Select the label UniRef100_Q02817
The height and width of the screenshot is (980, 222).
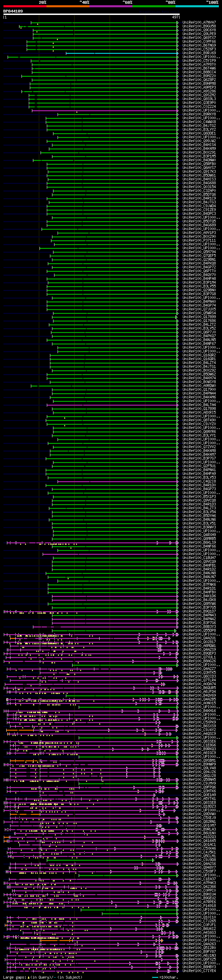pos(199,642)
